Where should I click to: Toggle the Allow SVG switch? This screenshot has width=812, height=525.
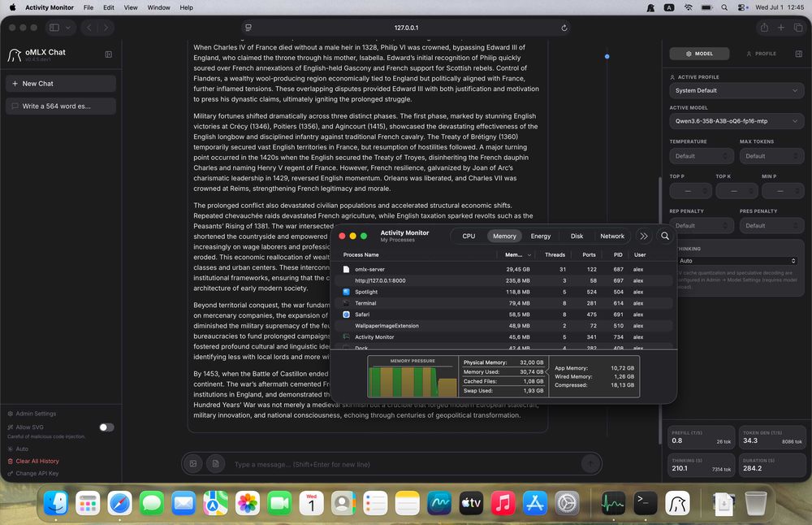[106, 427]
